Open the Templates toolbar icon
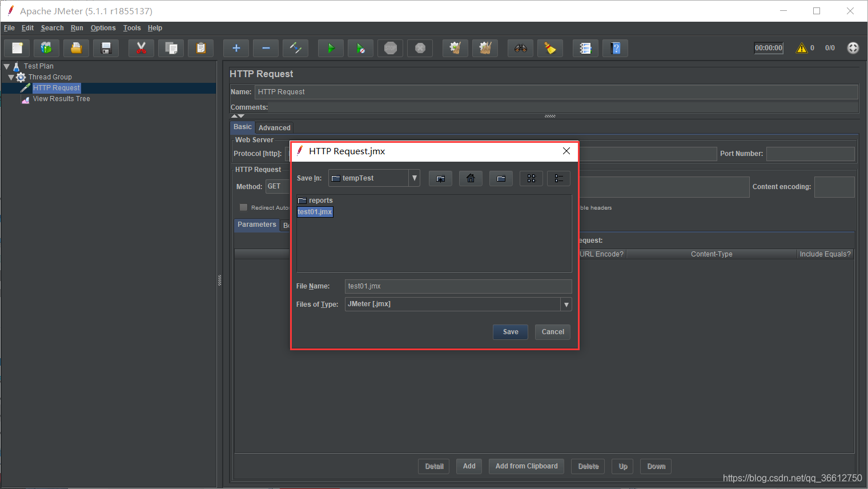Image resolution: width=868 pixels, height=489 pixels. coord(47,49)
